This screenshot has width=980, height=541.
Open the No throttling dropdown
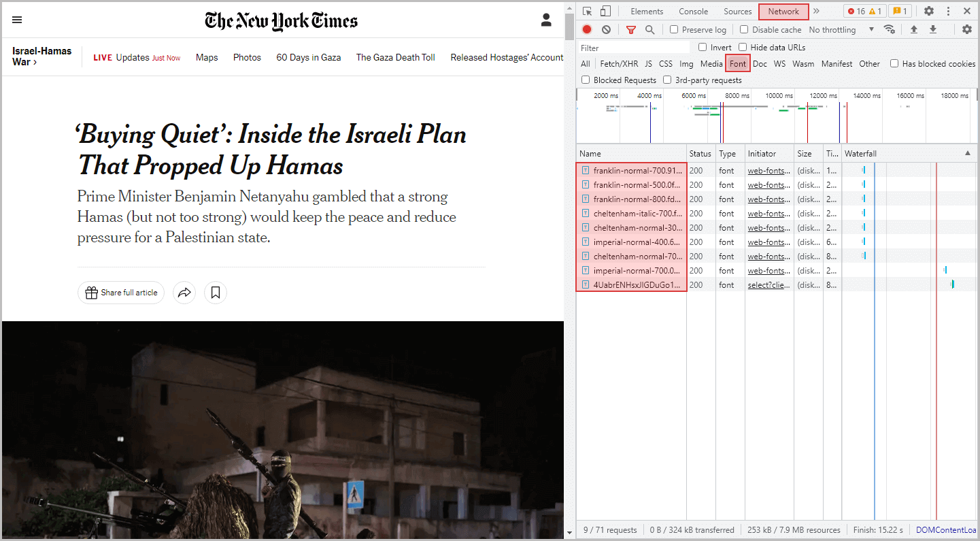click(841, 30)
